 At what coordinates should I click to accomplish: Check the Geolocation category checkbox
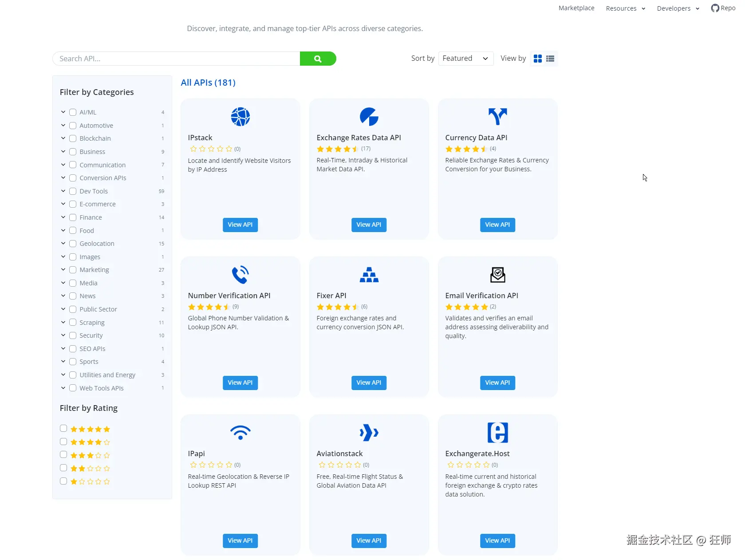[x=73, y=244]
